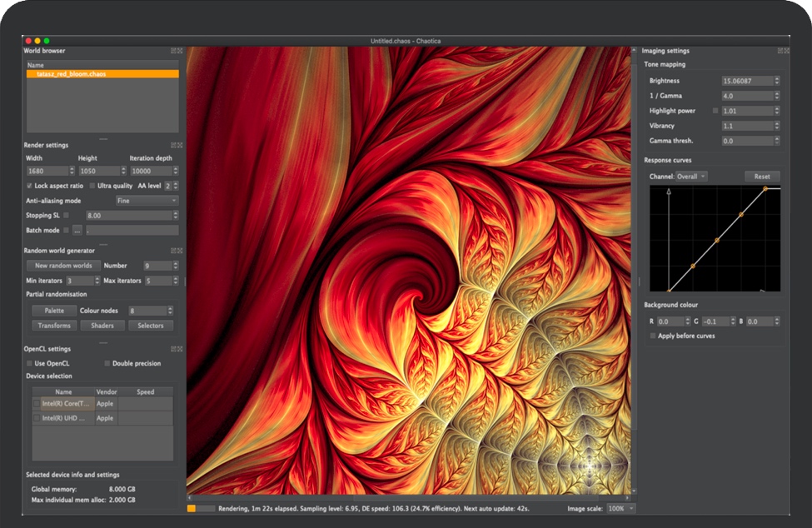Close the Random world generator panel
Image resolution: width=812 pixels, height=528 pixels.
click(180, 251)
